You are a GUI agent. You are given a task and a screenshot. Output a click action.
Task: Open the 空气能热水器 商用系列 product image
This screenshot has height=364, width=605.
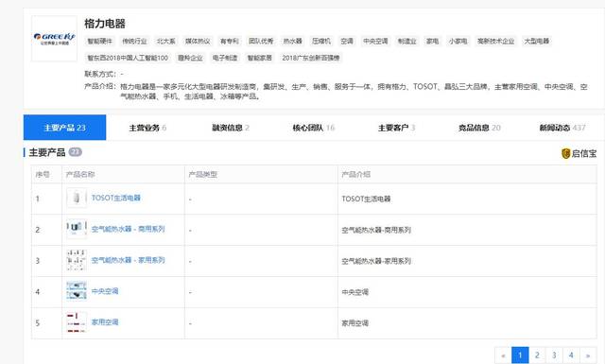77,229
